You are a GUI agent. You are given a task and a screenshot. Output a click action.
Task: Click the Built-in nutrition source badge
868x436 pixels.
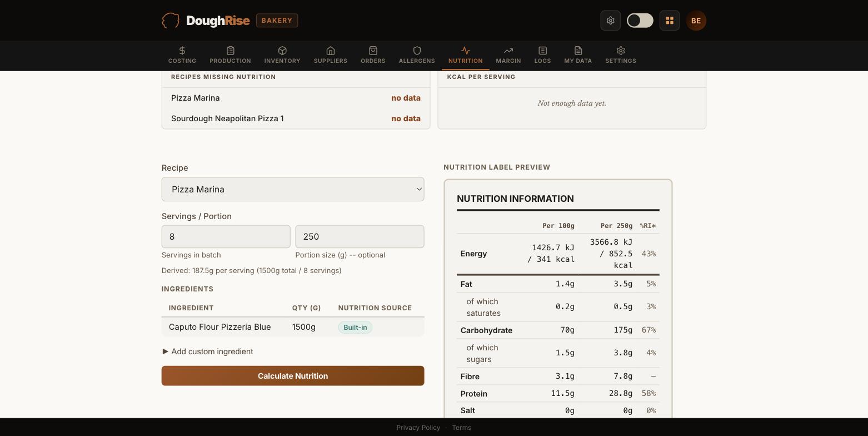pyautogui.click(x=355, y=327)
